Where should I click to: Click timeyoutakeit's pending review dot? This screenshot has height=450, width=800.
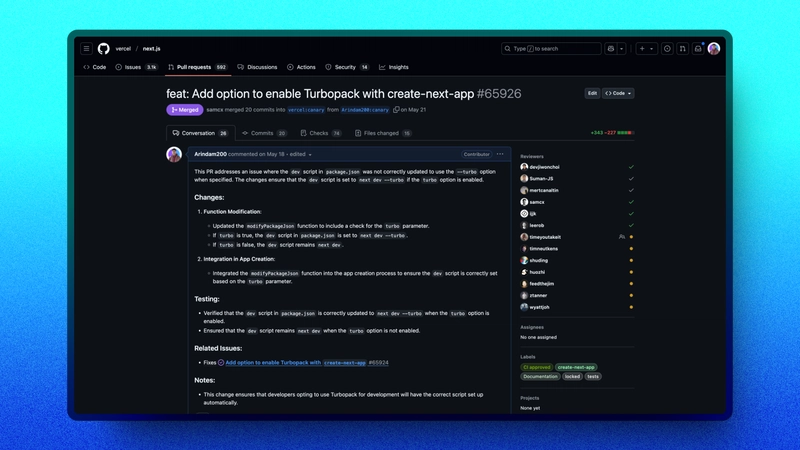(x=631, y=237)
